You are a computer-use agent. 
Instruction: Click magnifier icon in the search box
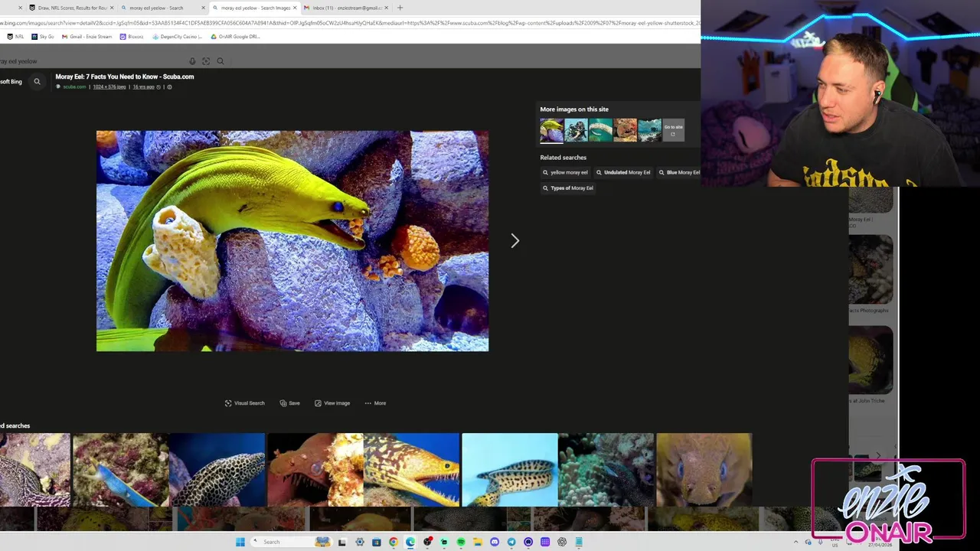click(220, 61)
